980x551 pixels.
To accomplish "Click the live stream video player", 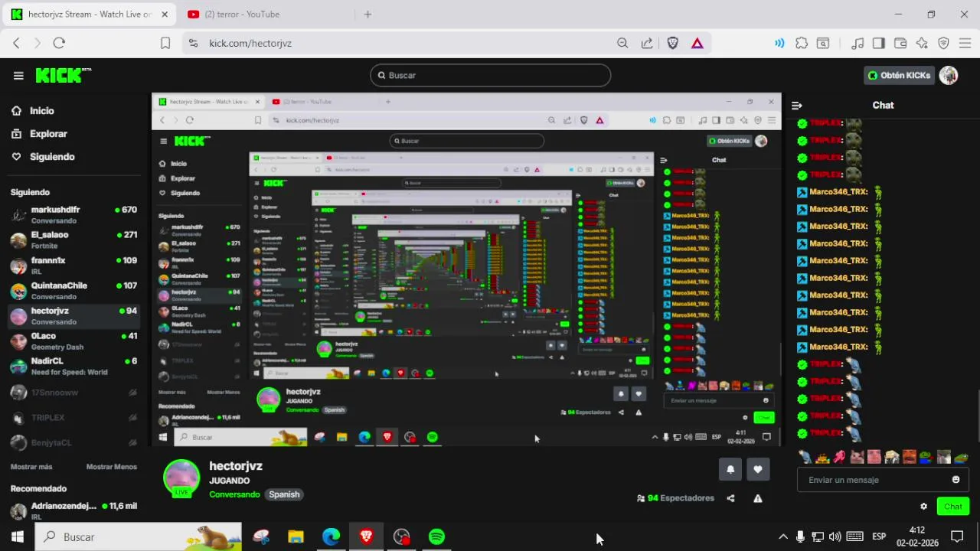I will (466, 269).
